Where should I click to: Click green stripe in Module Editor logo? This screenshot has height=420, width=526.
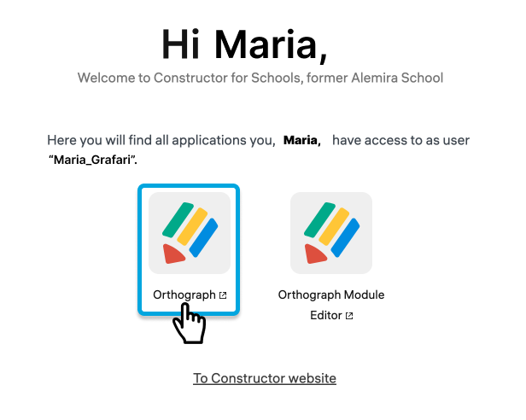pos(320,219)
